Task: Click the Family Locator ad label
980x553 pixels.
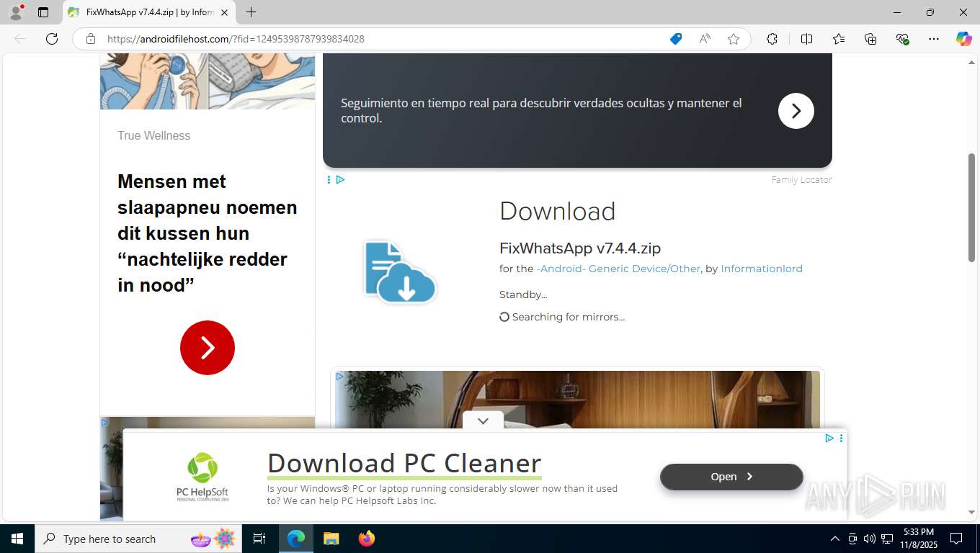Action: (x=801, y=180)
